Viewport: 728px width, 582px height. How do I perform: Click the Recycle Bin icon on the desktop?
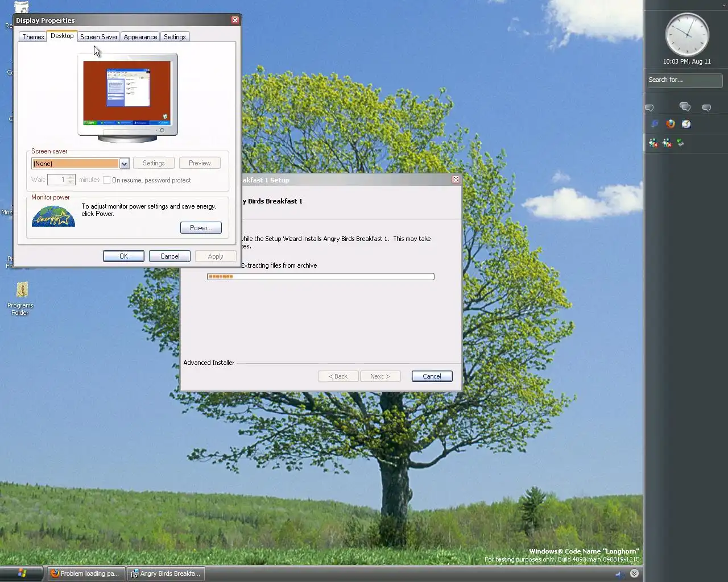click(21, 7)
